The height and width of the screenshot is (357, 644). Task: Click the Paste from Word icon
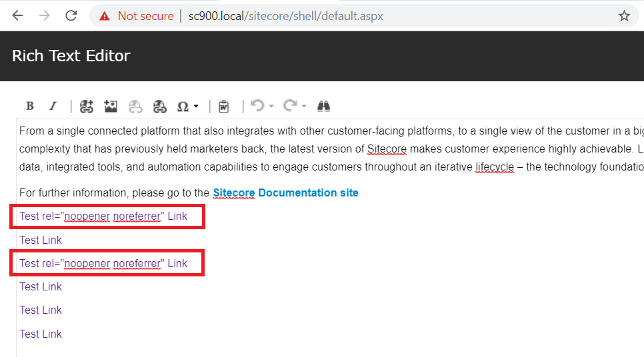pyautogui.click(x=224, y=107)
